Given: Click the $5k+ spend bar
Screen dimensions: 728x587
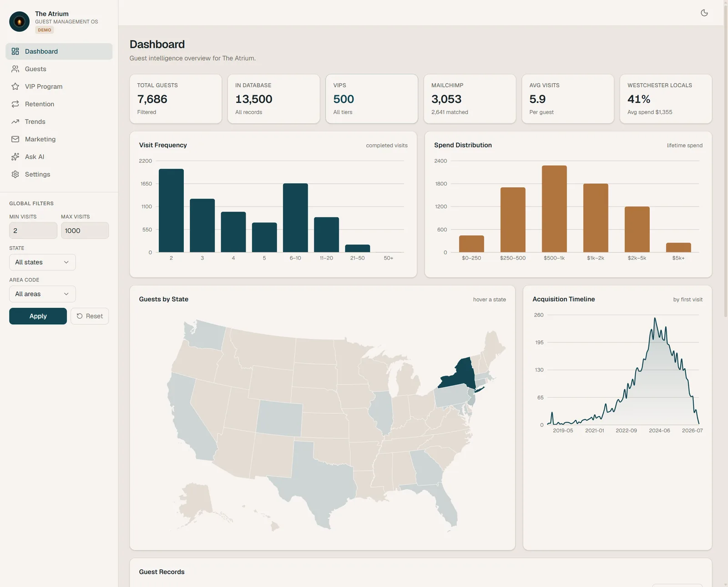Looking at the screenshot, I should [678, 247].
